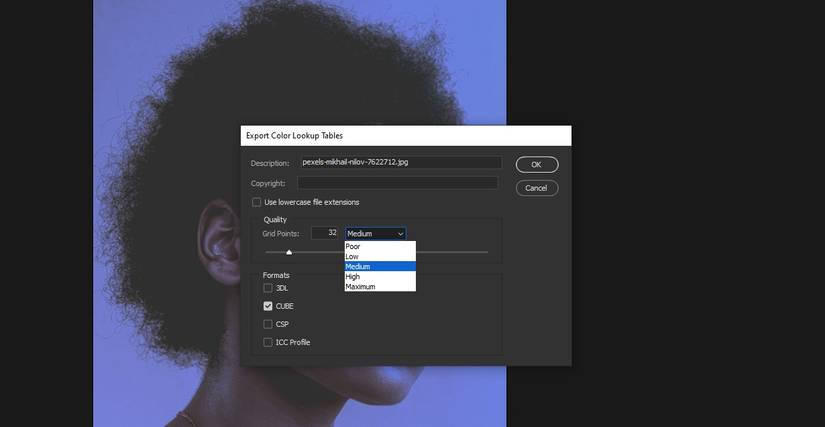Enable the CSP format checkbox
Screen dimensions: 825x427
point(268,324)
